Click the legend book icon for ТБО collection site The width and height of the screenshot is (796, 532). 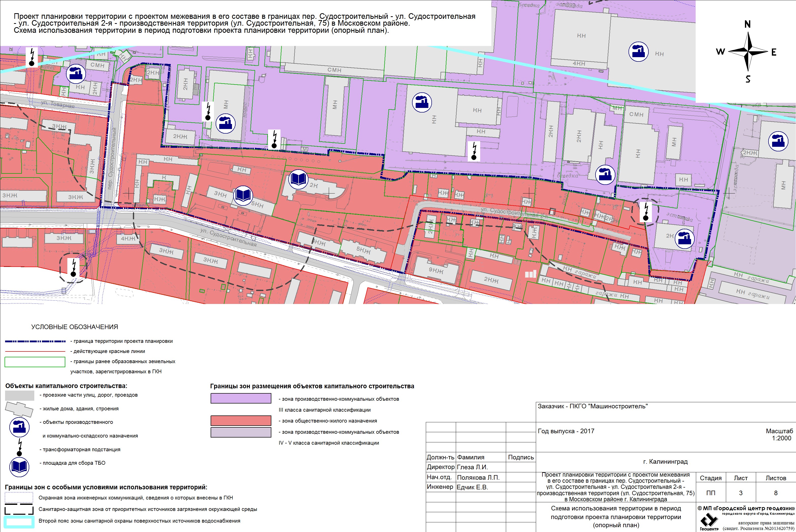19,467
